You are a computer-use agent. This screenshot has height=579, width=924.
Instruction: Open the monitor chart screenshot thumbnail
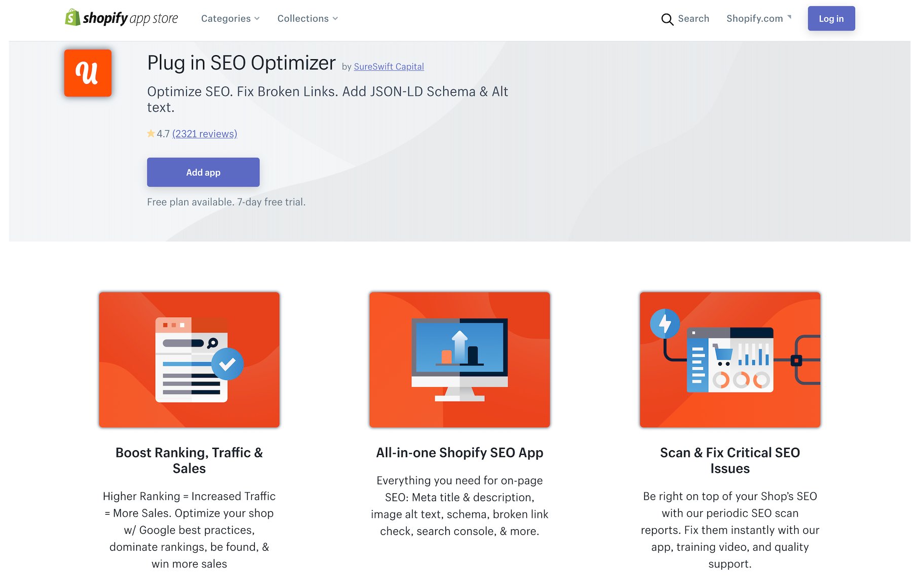(459, 360)
